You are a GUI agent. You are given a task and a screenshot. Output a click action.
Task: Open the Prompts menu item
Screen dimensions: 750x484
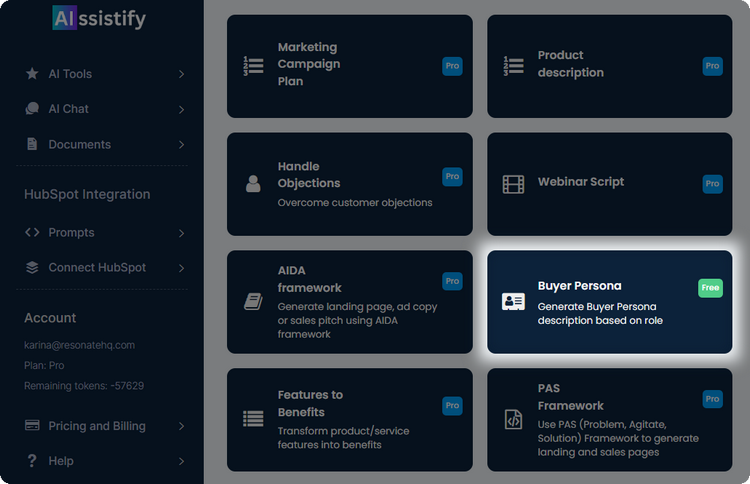pos(72,233)
